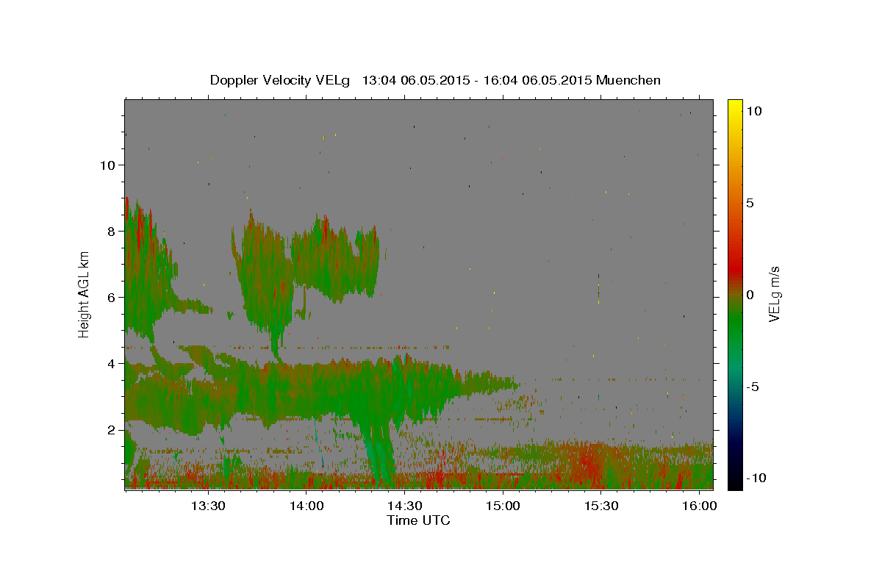882x588 pixels.
Task: Click the colorbar value 0 label
Action: (750, 295)
